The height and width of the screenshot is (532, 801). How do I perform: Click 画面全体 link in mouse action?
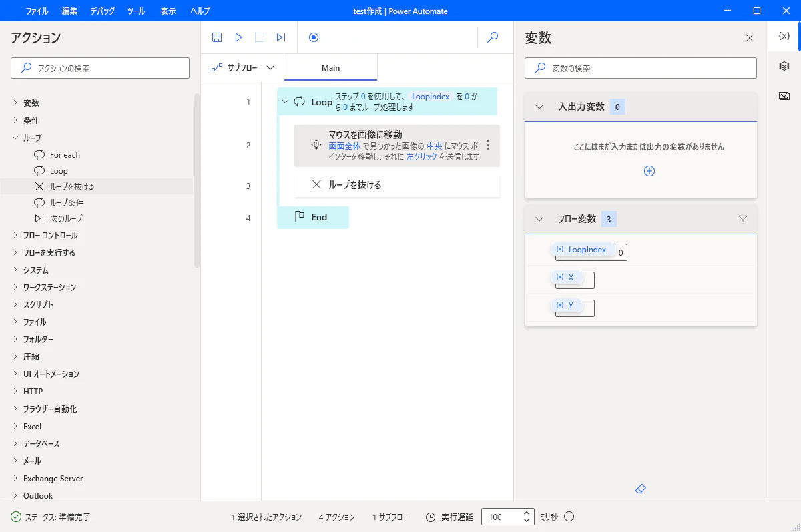pyautogui.click(x=344, y=146)
